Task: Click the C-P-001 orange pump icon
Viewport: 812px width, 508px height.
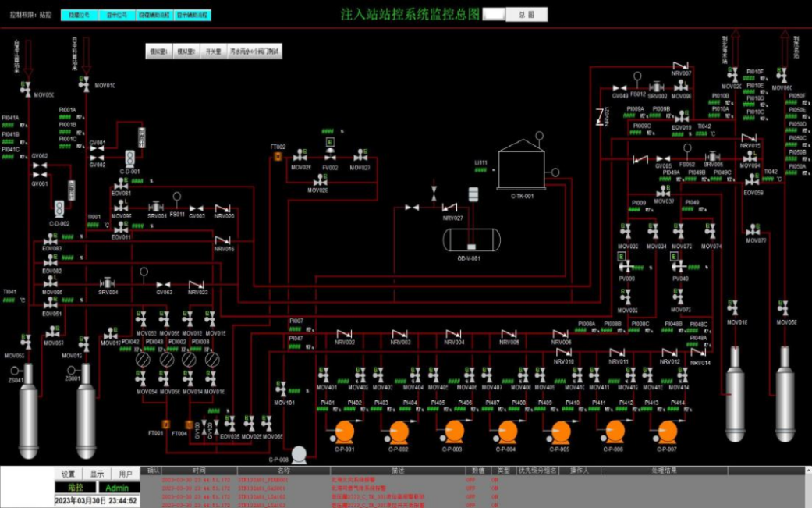Action: click(x=343, y=432)
